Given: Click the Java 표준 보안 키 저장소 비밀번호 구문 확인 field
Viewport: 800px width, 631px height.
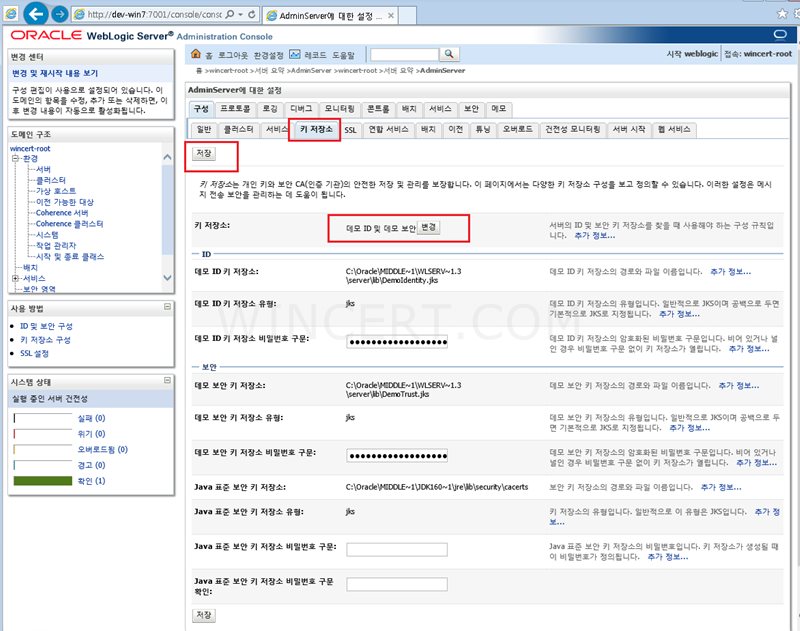Looking at the screenshot, I should click(397, 584).
